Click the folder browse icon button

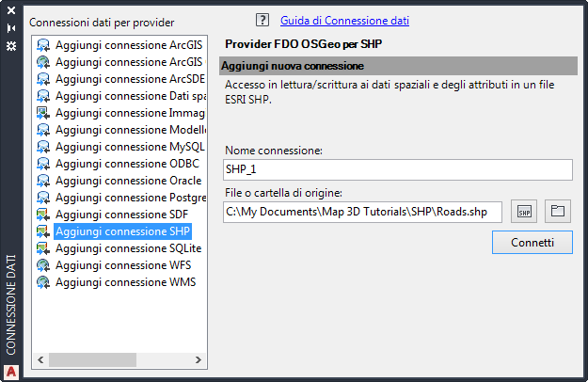click(558, 211)
